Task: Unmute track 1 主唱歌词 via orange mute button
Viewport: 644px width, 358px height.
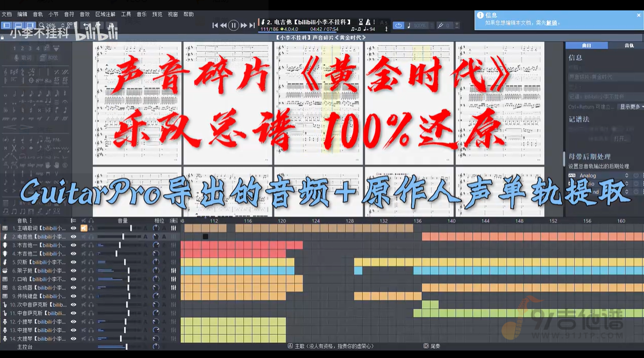Action: click(x=84, y=228)
